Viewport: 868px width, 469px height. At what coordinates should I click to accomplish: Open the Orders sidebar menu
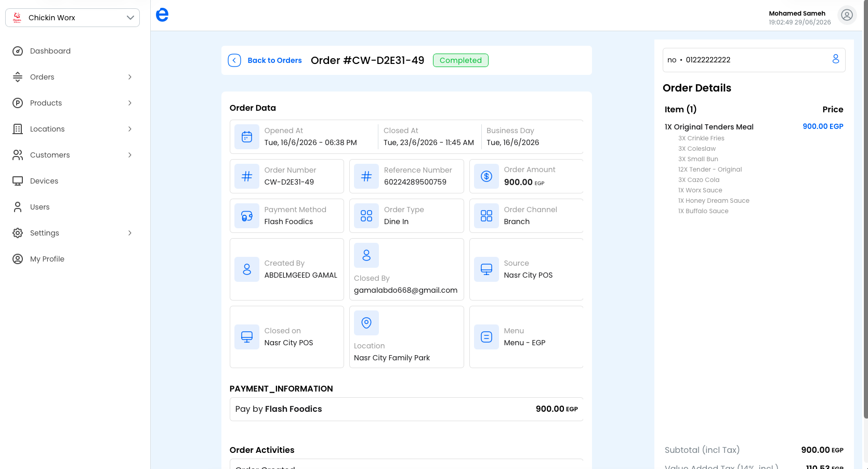click(x=42, y=77)
